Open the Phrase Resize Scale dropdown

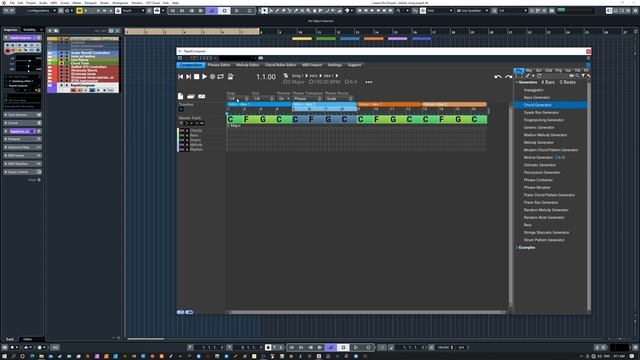coord(339,98)
